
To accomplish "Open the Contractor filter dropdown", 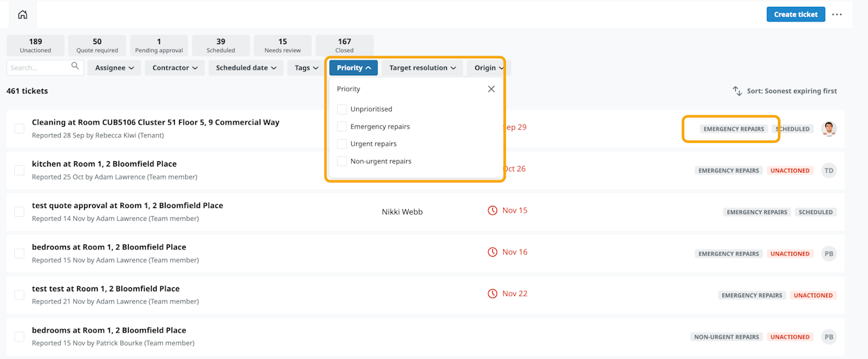I will pos(175,68).
